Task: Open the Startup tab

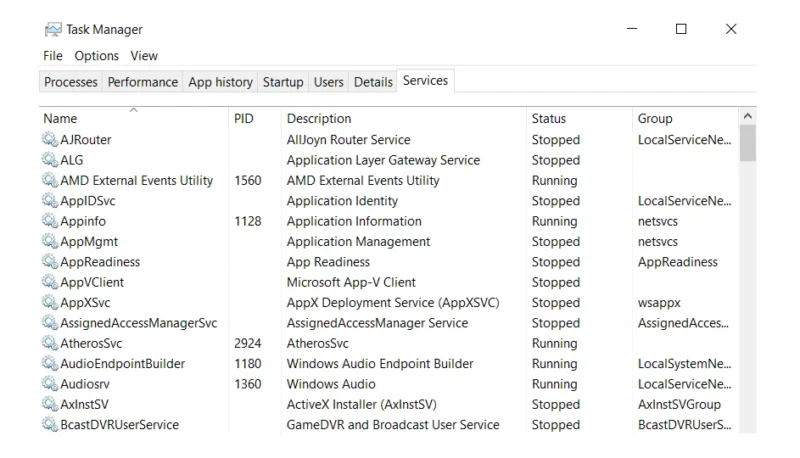Action: coord(283,82)
